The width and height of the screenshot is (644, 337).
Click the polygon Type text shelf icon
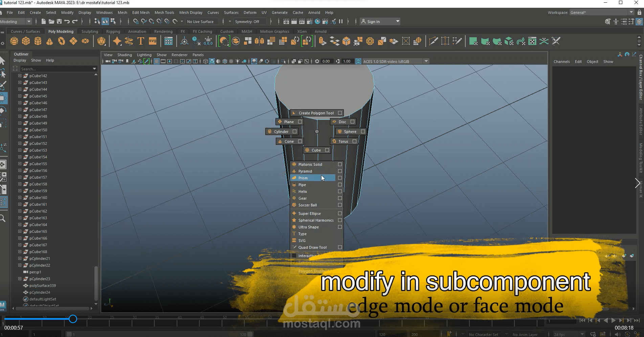click(x=141, y=41)
